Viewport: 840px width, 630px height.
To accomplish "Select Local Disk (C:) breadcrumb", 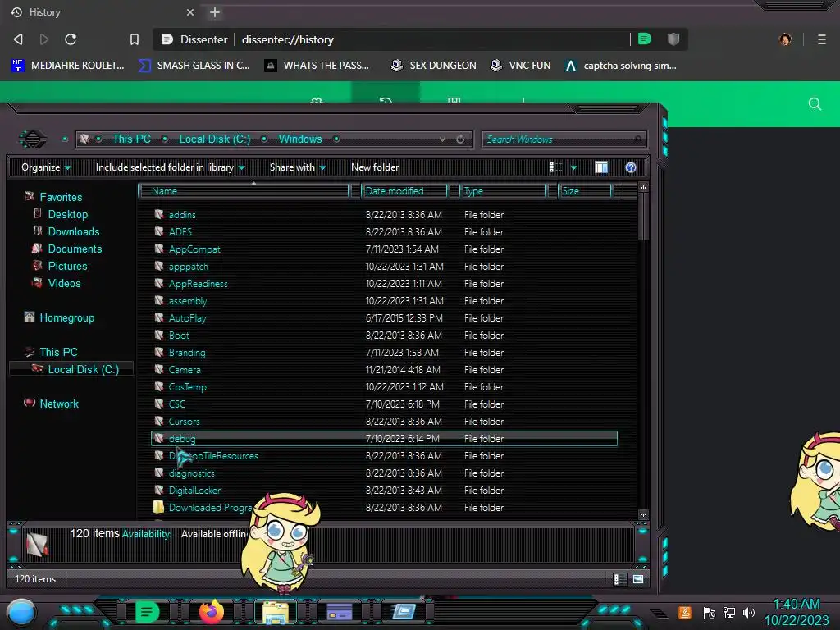I will tap(215, 139).
